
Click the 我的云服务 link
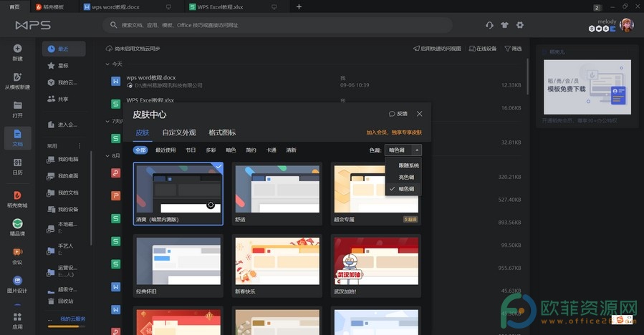(x=72, y=319)
